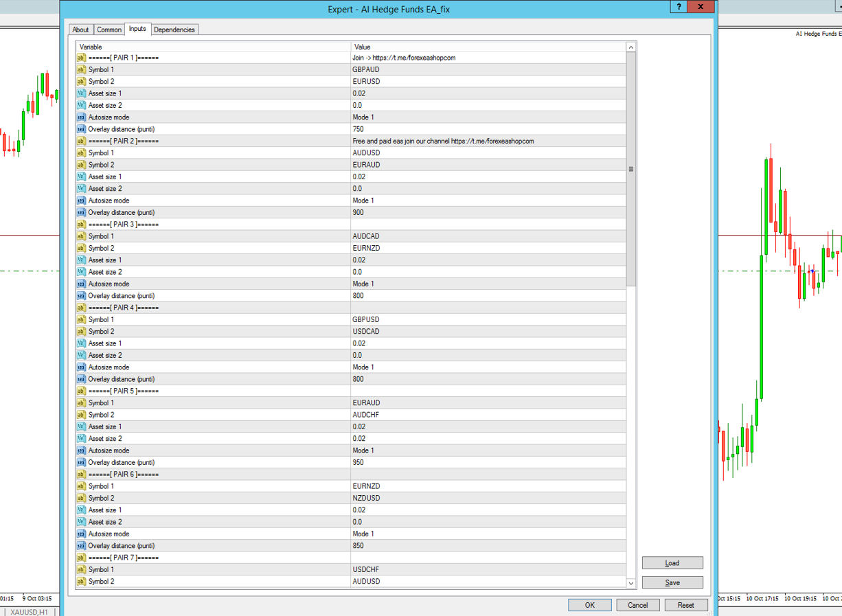Click the icon next to the 900 Overlay distance row

pyautogui.click(x=81, y=213)
